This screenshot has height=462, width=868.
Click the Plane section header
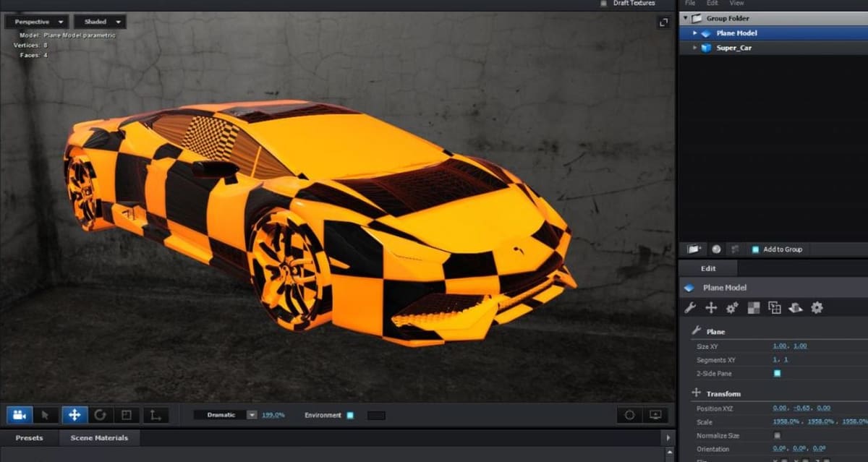coord(715,331)
